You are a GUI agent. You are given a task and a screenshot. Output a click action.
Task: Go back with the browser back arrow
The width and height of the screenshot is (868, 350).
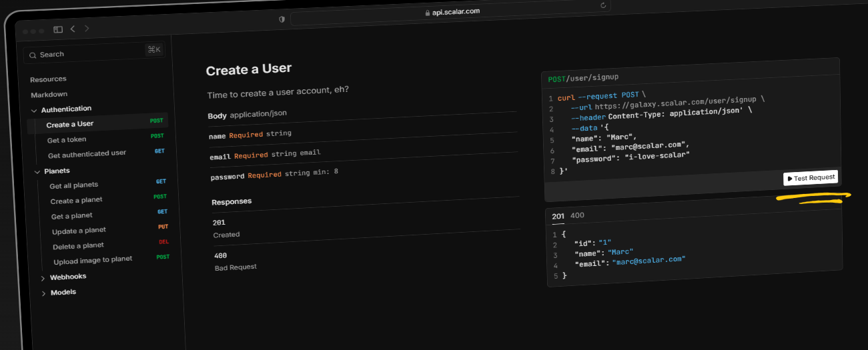[x=72, y=29]
